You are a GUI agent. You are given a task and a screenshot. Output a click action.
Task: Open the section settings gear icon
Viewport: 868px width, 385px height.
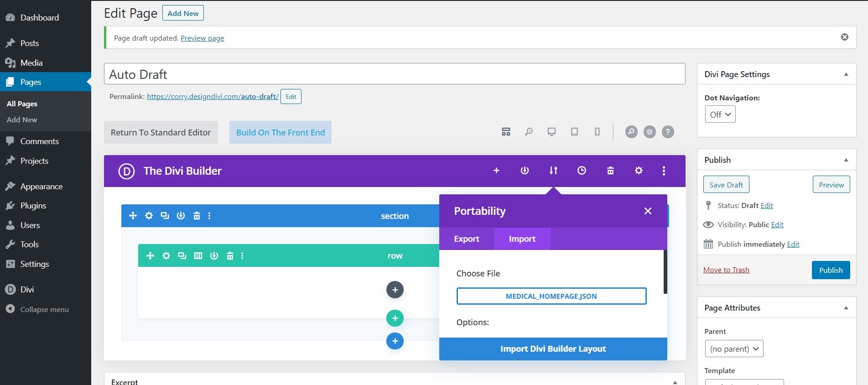149,216
